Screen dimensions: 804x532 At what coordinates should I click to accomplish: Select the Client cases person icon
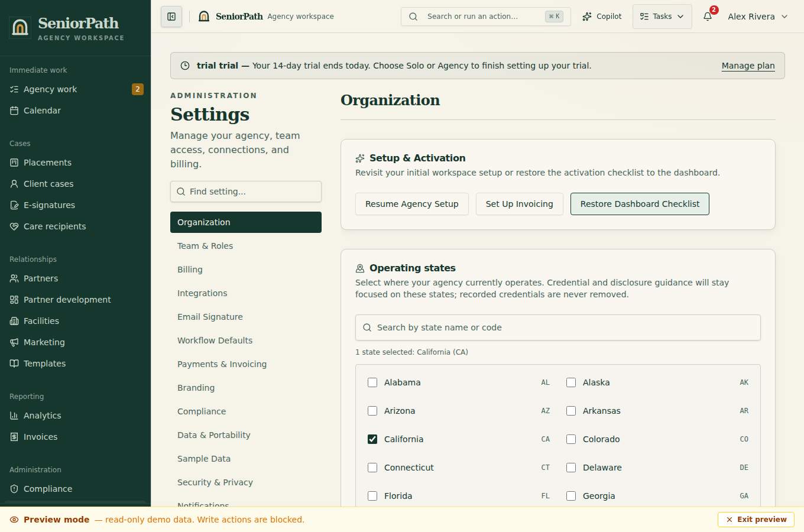tap(14, 184)
